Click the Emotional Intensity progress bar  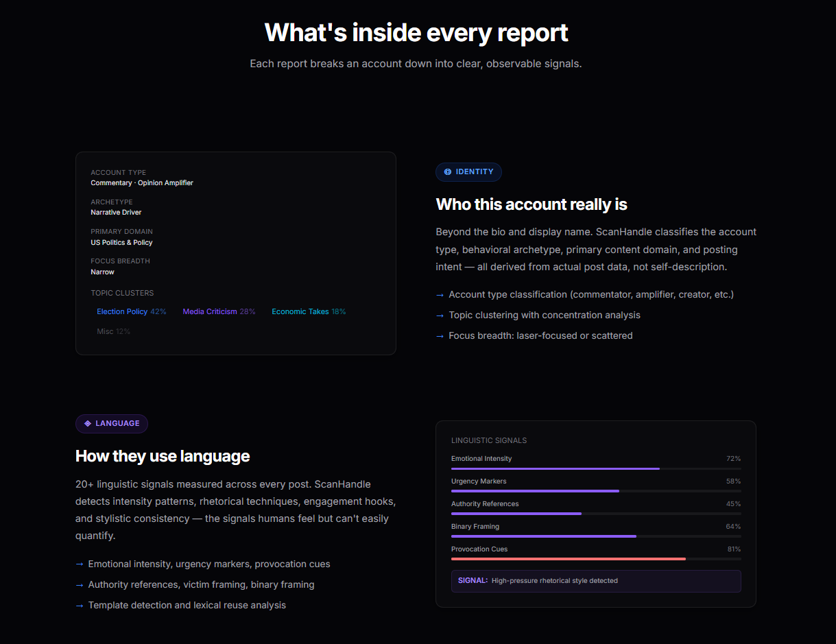coord(596,468)
